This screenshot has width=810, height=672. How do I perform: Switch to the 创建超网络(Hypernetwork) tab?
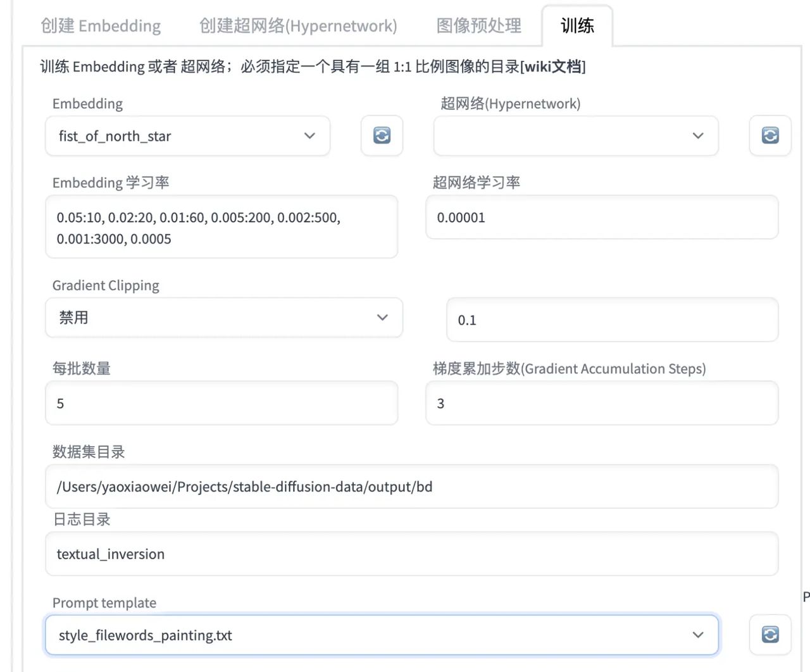tap(299, 26)
